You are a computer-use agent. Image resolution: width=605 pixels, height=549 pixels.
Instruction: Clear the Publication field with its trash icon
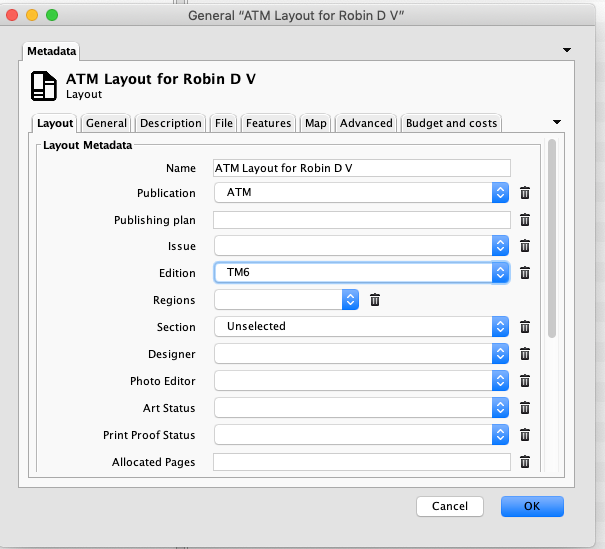pyautogui.click(x=525, y=193)
